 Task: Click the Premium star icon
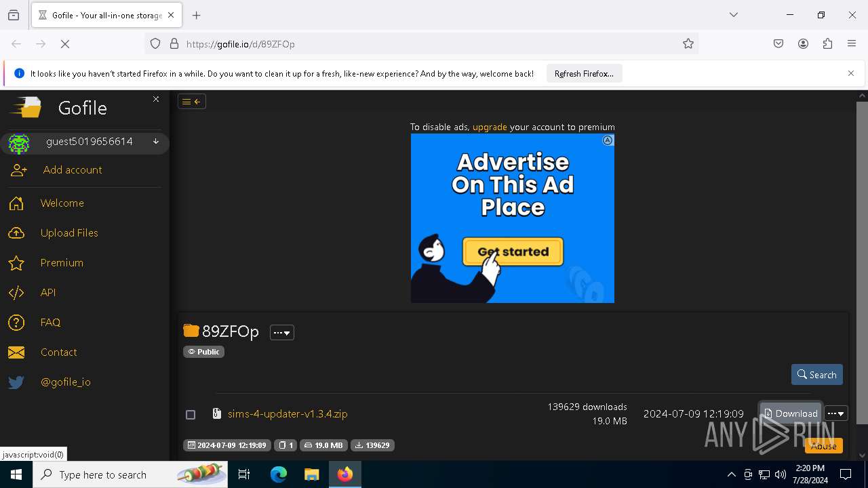[x=16, y=263]
